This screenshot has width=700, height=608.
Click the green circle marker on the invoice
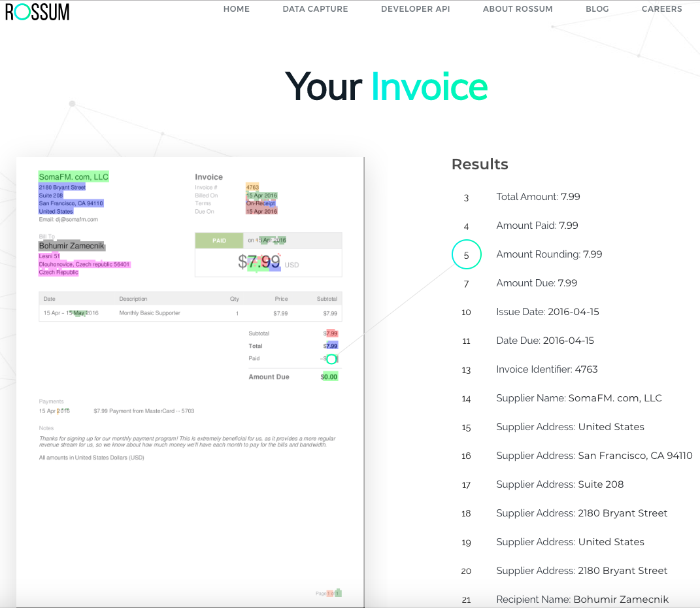coord(331,359)
